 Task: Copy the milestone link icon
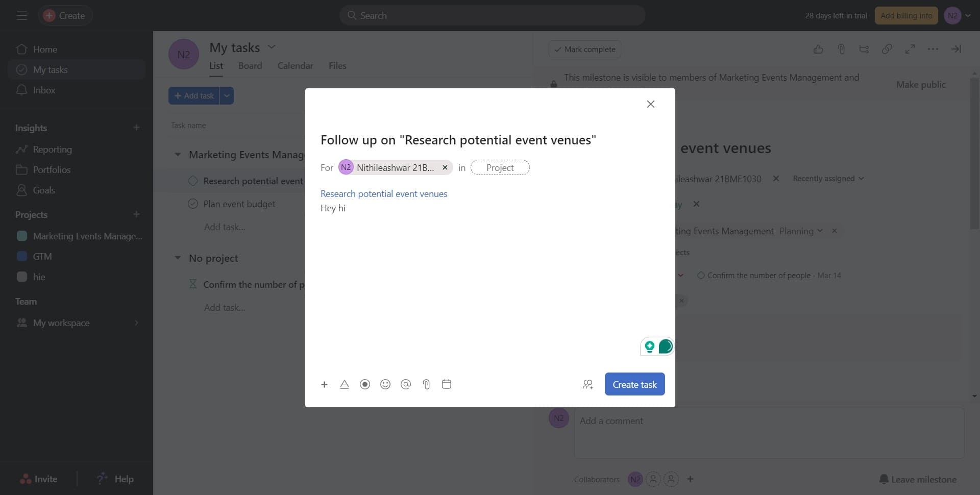pos(887,49)
